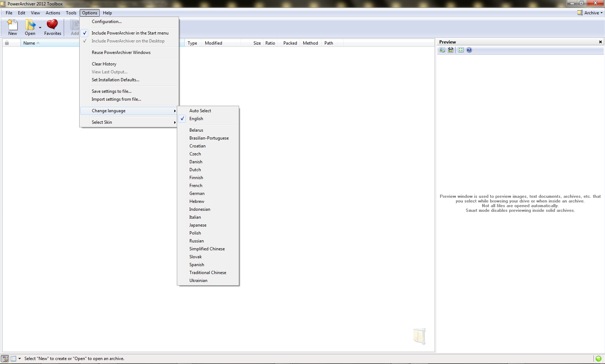Open the Edit menu
The width and height of the screenshot is (605, 364).
(22, 13)
